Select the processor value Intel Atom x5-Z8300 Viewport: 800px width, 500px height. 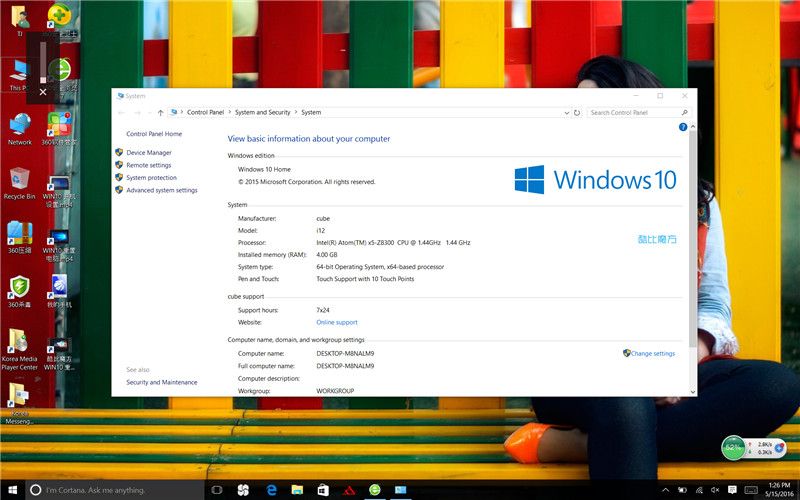coord(393,243)
